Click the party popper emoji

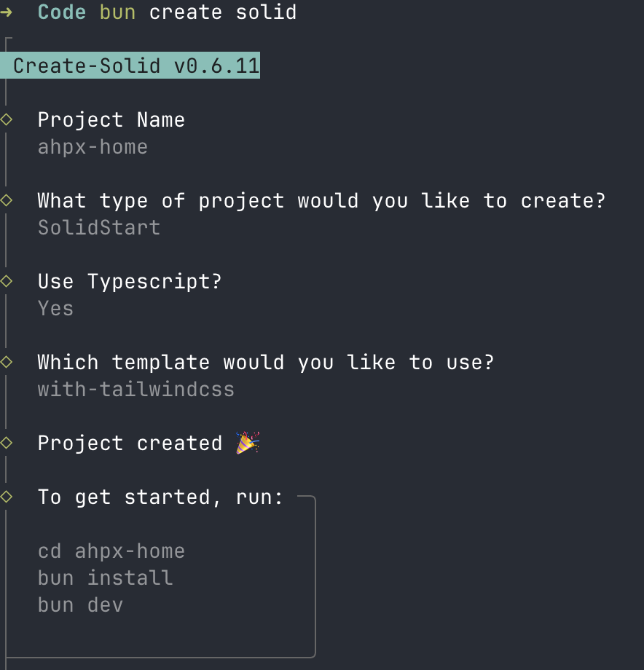248,443
